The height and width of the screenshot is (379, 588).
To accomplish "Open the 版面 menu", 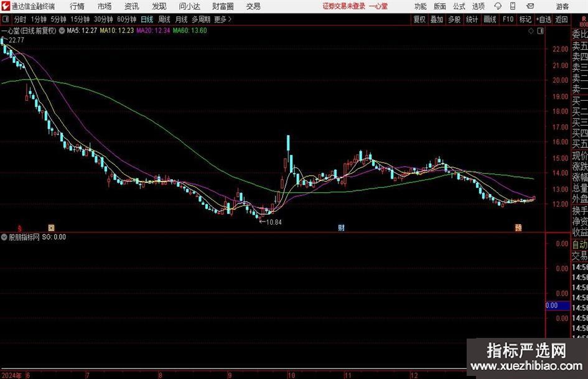I will pos(440,6).
